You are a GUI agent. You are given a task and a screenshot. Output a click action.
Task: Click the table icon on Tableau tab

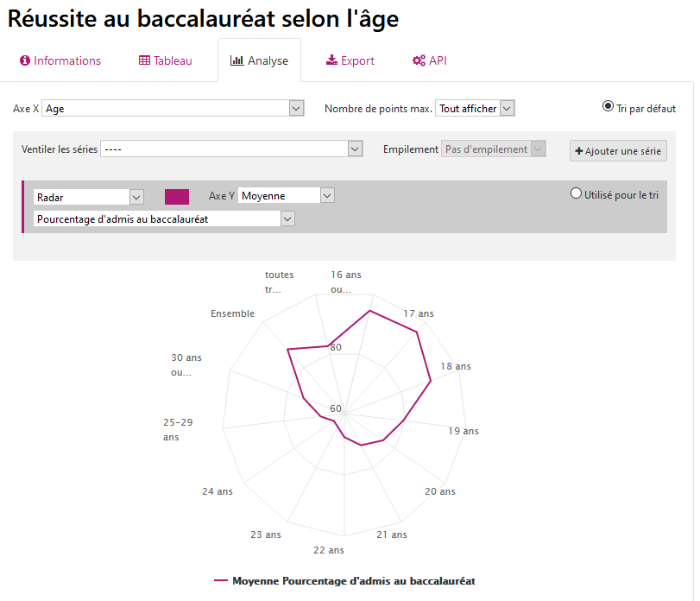[x=144, y=61]
